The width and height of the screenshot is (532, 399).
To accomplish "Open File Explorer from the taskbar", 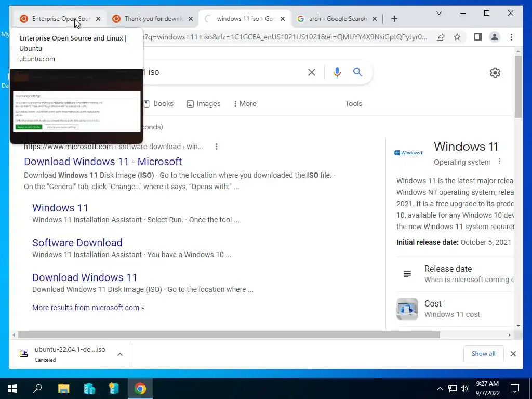I will pyautogui.click(x=63, y=389).
